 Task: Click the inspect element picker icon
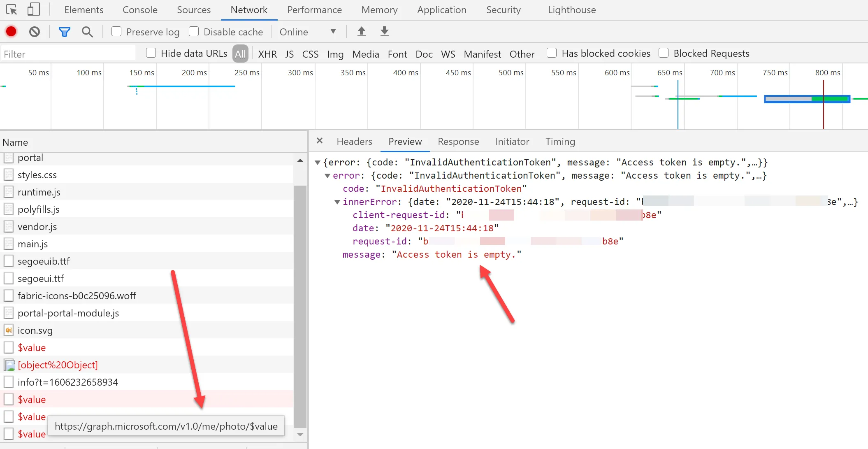pos(12,9)
